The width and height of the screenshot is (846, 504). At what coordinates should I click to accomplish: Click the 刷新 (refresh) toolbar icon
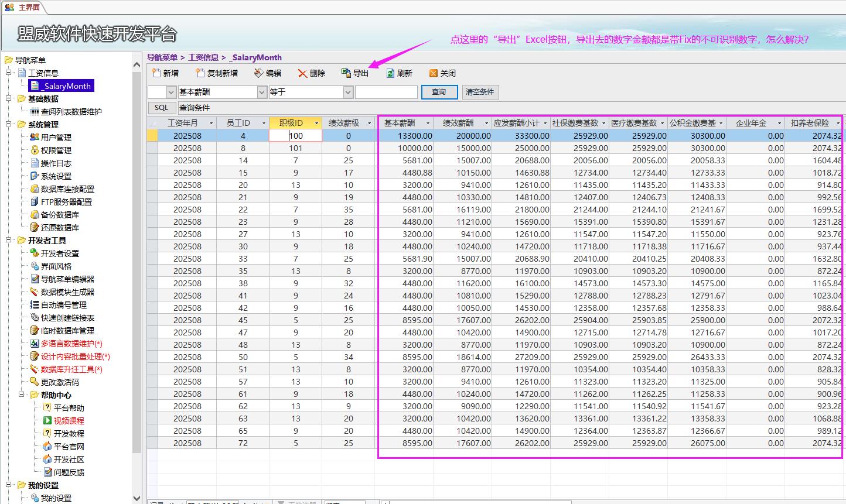390,73
